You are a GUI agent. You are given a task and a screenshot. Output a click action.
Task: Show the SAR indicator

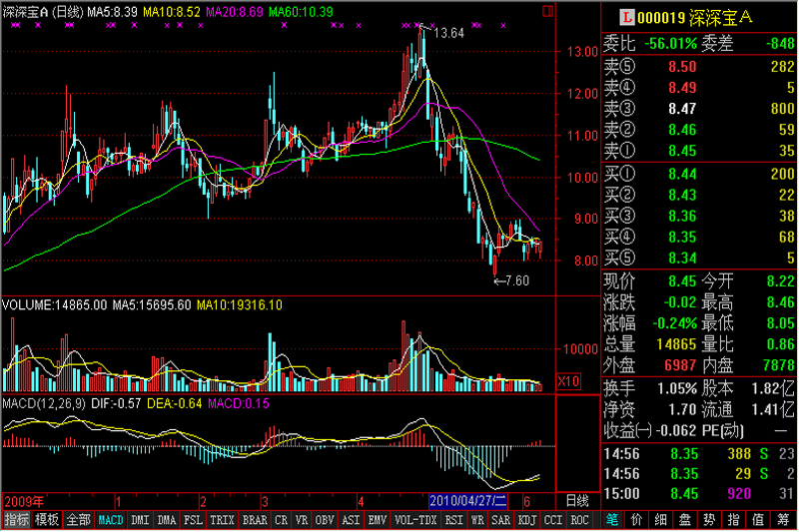[x=501, y=520]
